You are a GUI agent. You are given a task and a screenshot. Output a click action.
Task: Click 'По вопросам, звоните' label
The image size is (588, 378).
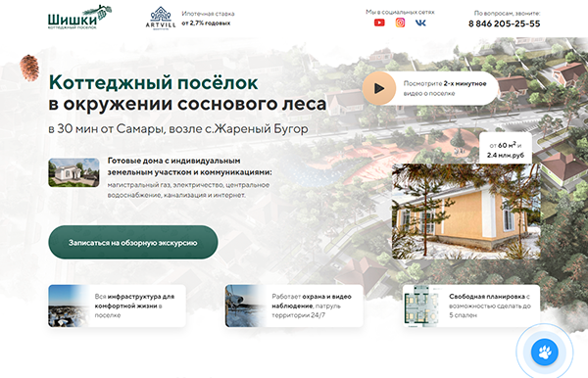(x=507, y=13)
